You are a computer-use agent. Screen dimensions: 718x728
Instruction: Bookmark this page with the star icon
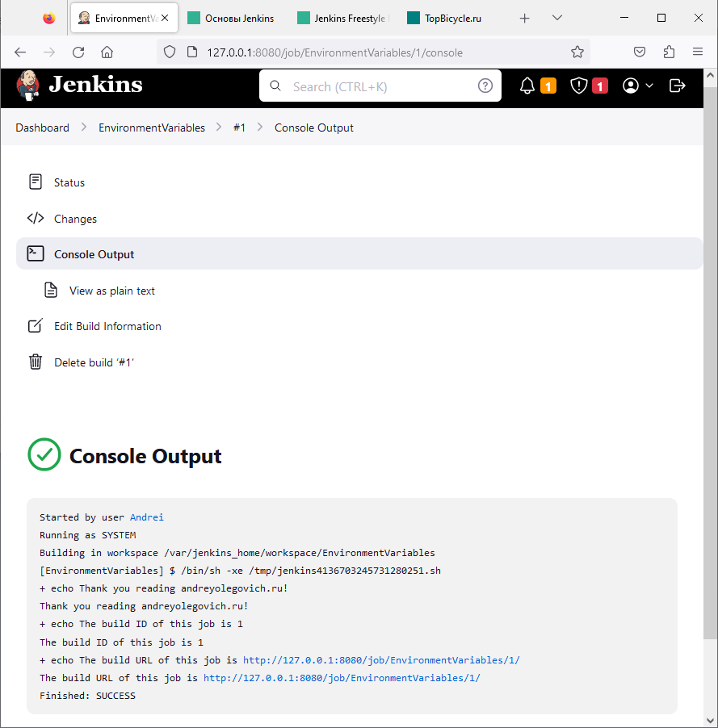tap(577, 52)
